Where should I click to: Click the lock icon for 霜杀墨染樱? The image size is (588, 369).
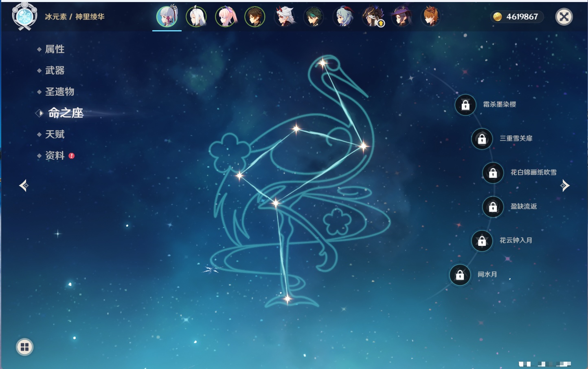tap(465, 105)
